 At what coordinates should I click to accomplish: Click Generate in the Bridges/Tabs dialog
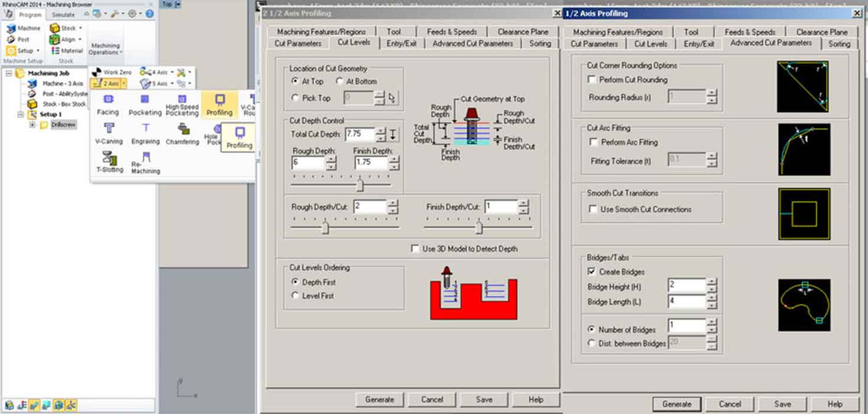[677, 404]
